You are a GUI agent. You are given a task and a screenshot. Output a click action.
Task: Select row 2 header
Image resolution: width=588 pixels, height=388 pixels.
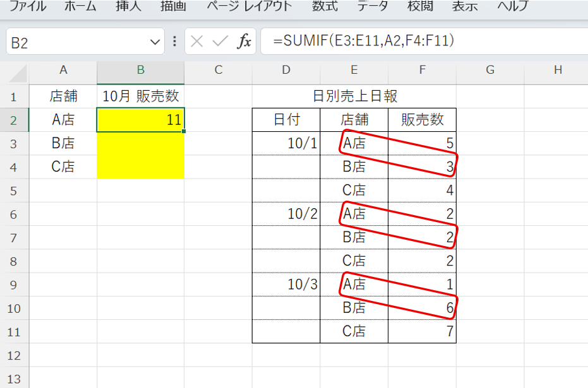(x=15, y=120)
